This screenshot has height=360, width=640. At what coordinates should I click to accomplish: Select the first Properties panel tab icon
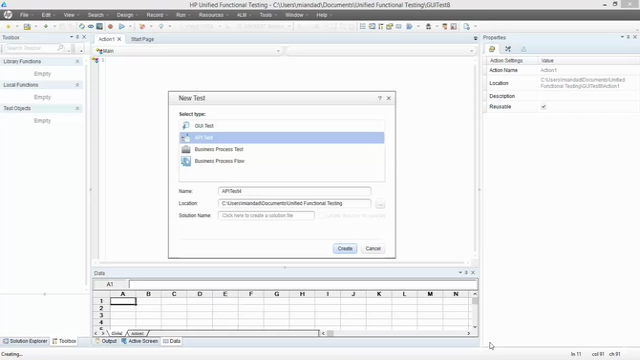(x=492, y=49)
